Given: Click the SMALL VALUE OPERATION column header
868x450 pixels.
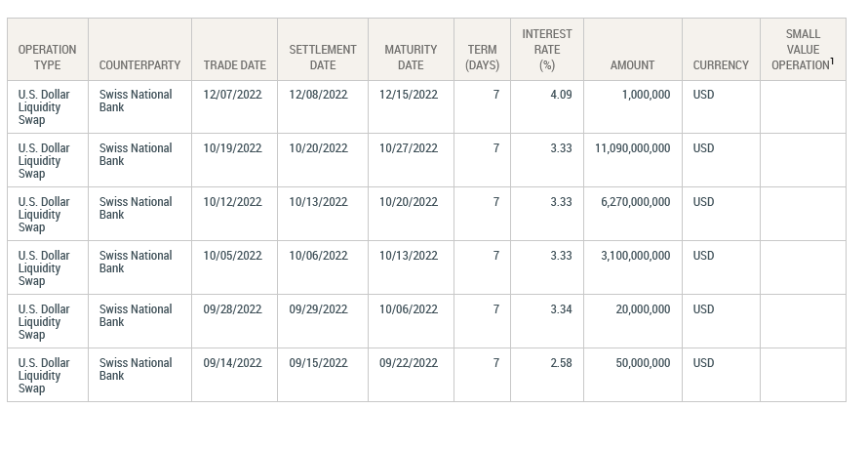Looking at the screenshot, I should pos(804,50).
